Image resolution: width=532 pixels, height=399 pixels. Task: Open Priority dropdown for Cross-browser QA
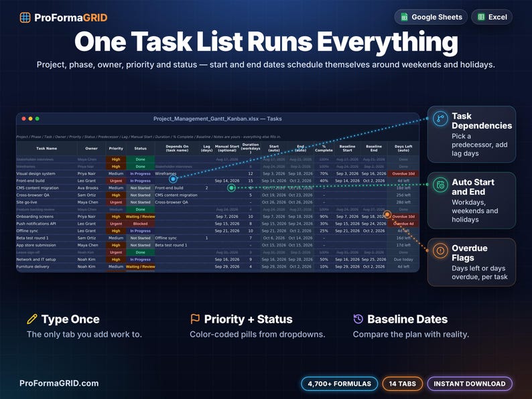(116, 195)
